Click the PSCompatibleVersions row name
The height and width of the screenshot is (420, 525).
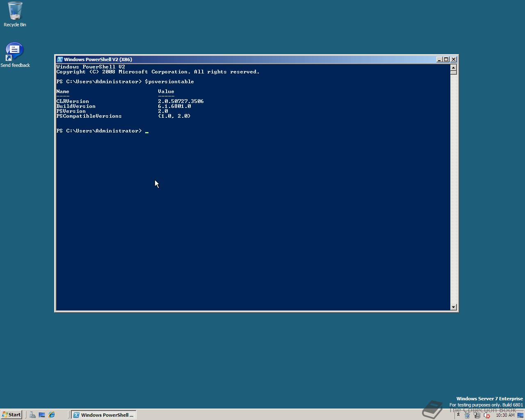(x=89, y=116)
